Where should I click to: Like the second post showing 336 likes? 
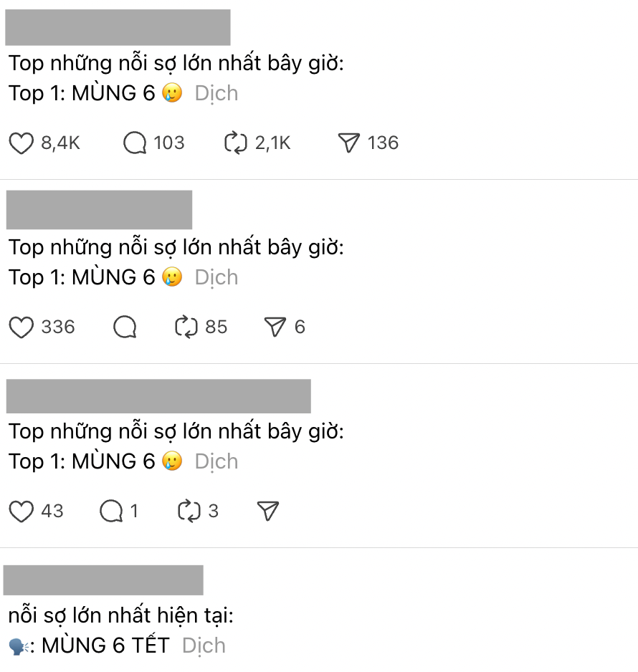[x=22, y=327]
